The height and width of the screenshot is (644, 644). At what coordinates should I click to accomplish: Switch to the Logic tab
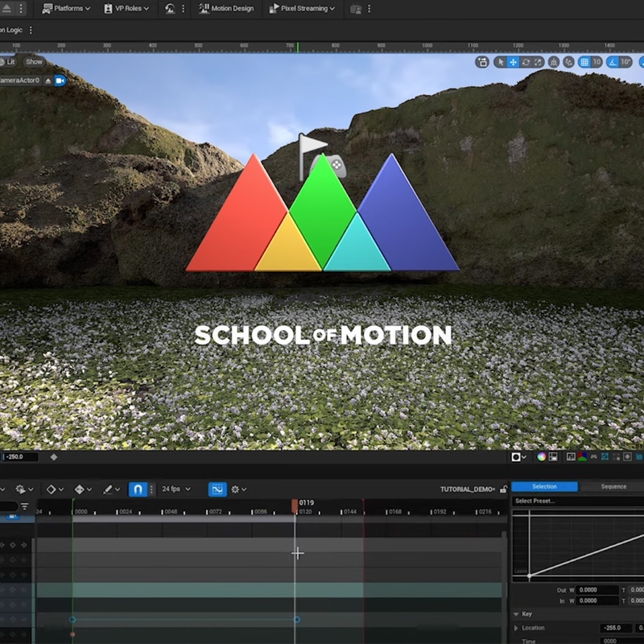11,30
